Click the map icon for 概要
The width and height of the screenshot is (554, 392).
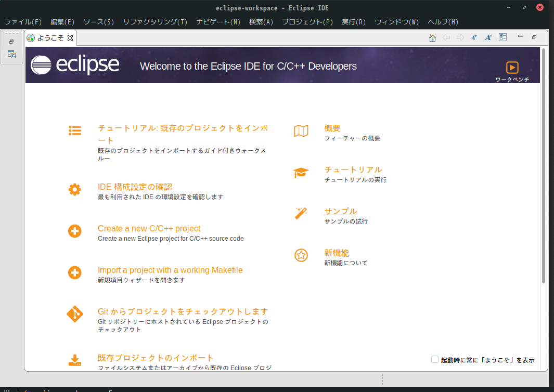point(301,131)
